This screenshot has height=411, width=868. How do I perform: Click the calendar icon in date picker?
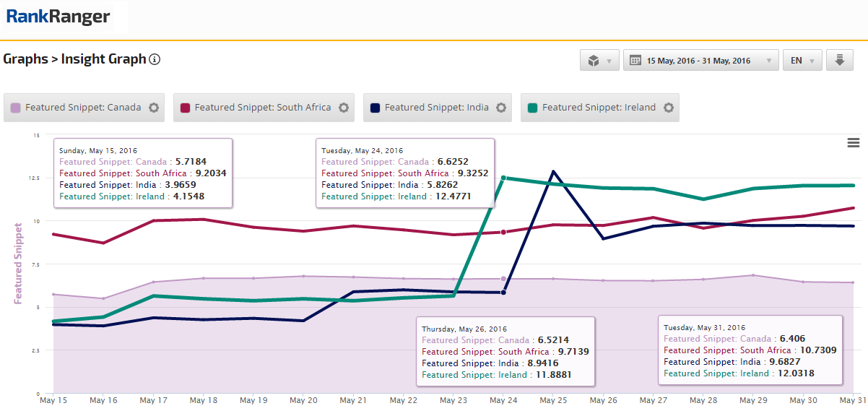click(636, 61)
